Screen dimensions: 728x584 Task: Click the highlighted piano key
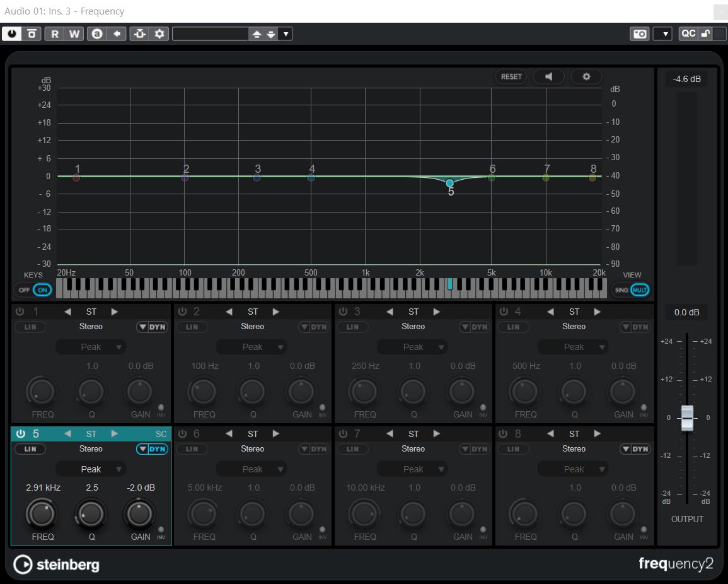(450, 284)
